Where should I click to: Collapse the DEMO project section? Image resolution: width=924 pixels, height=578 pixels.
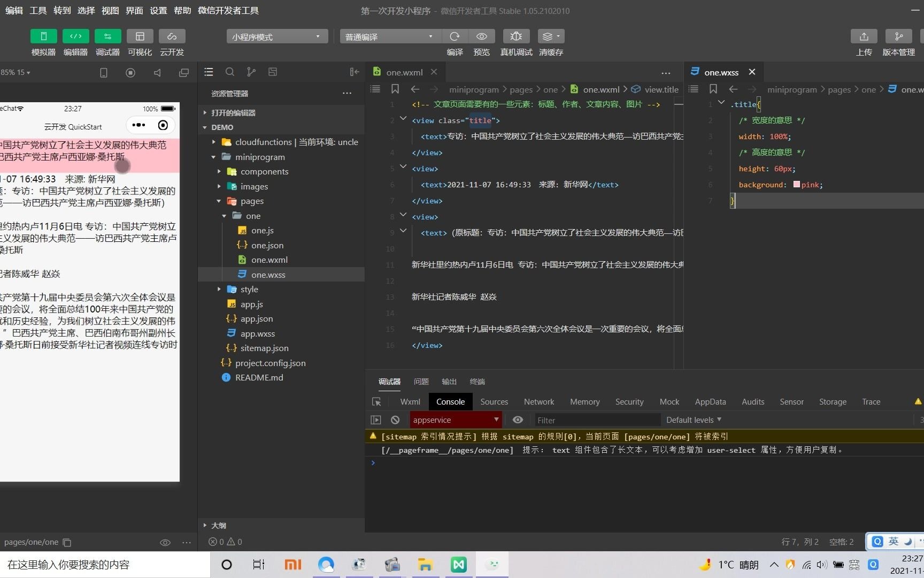222,127
